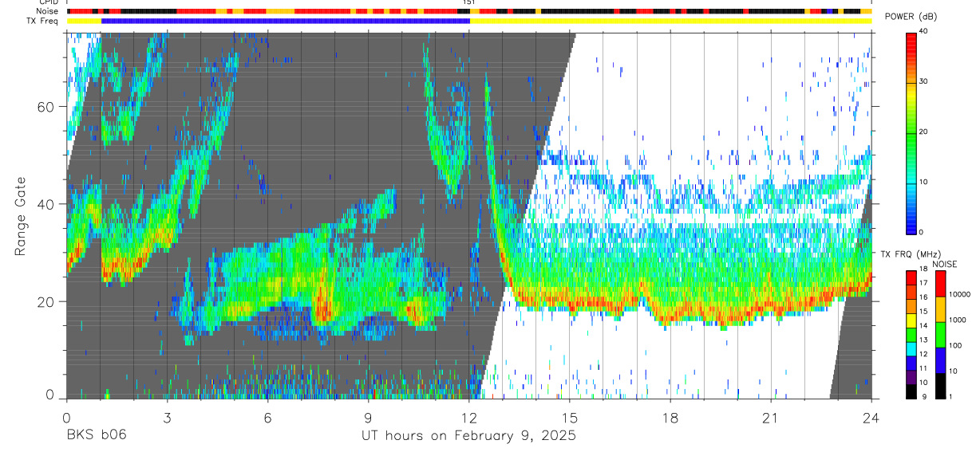980x452 pixels.
Task: Click the NOISE legend title
Action: (x=944, y=264)
